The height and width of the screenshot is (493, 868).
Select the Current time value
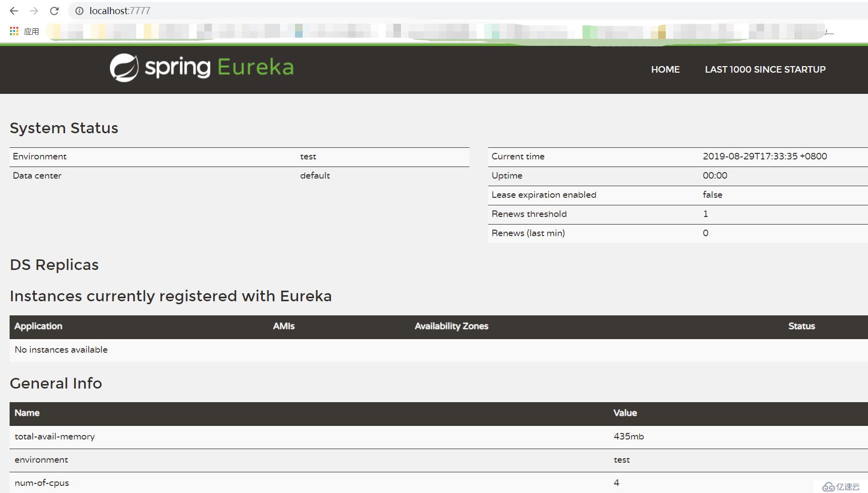point(765,156)
